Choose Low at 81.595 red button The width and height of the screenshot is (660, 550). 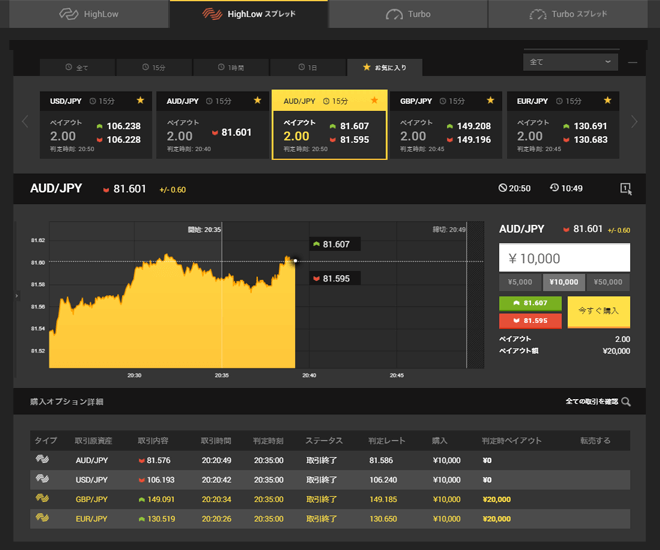530,321
